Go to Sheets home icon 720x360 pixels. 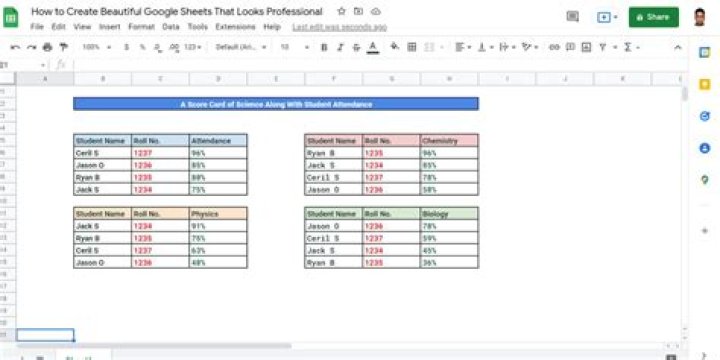coord(11,18)
